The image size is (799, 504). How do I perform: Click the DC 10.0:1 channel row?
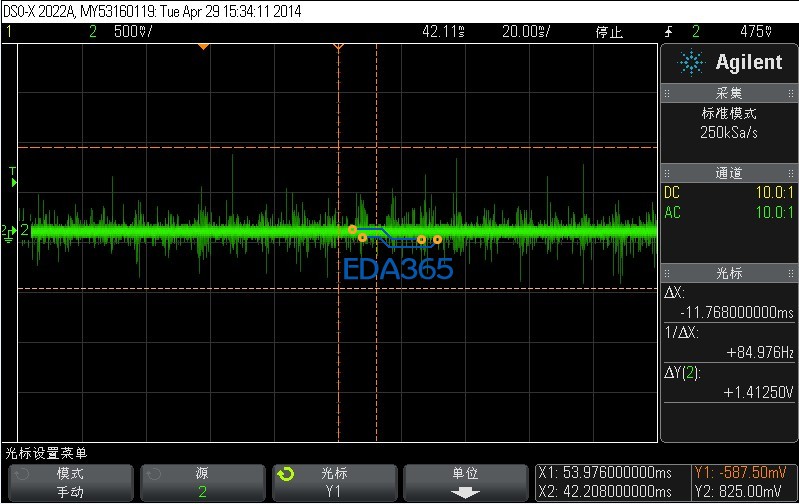[x=729, y=193]
